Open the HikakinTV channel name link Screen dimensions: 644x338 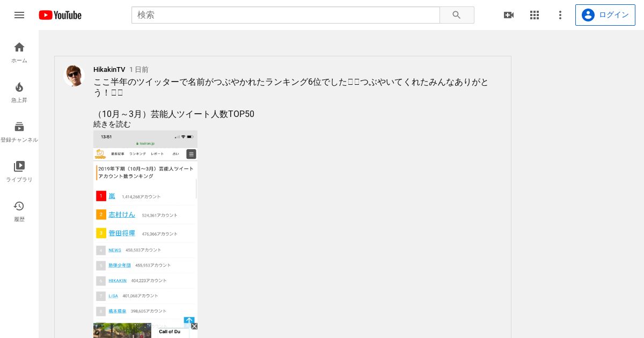[109, 70]
